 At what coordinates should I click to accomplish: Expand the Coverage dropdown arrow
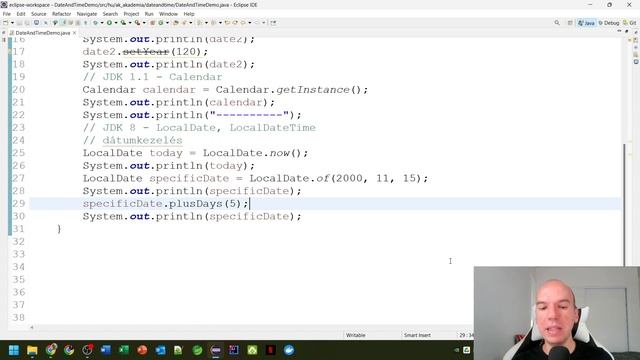130,23
